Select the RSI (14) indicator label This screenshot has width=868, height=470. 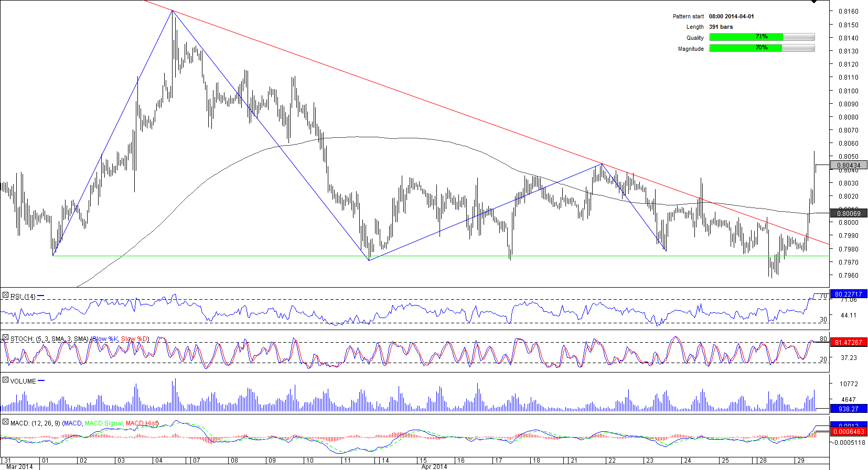[23, 297]
